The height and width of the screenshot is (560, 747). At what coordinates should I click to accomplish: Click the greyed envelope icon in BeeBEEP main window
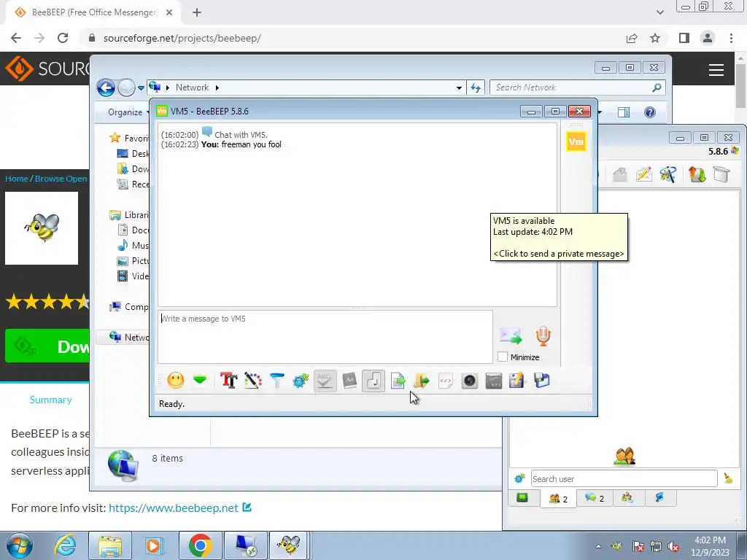(620, 174)
